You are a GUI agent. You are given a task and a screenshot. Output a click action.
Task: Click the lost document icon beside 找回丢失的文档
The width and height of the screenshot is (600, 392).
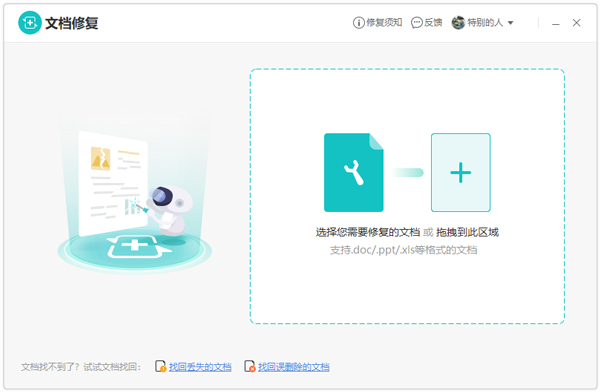160,366
